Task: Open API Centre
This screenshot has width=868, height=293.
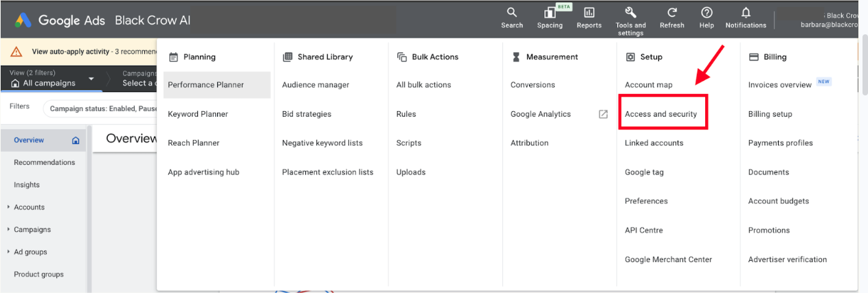Action: click(644, 231)
